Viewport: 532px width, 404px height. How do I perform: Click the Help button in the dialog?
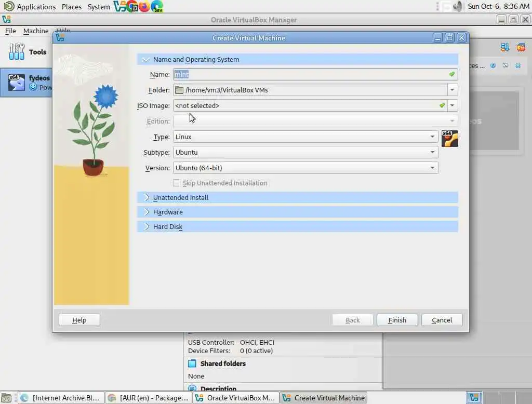click(79, 320)
